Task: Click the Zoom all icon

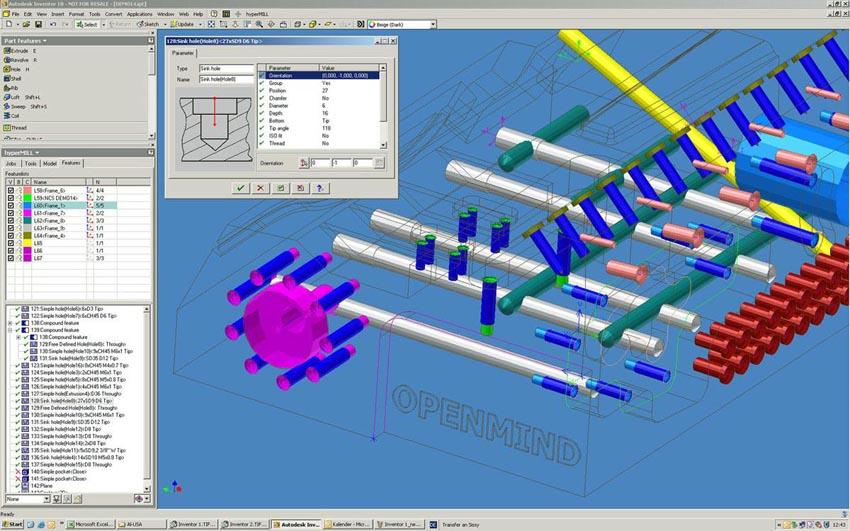Action: click(x=211, y=24)
